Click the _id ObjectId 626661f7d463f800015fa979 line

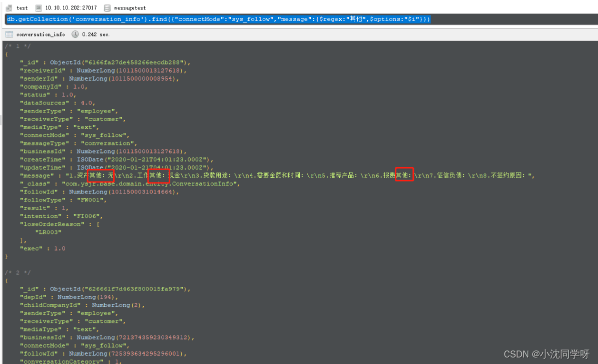coord(105,289)
